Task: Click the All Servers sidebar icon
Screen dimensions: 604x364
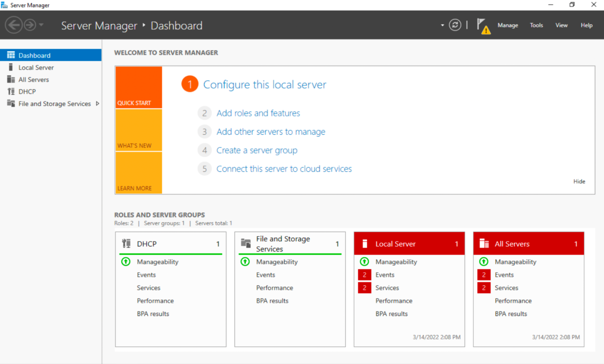Action: (11, 79)
